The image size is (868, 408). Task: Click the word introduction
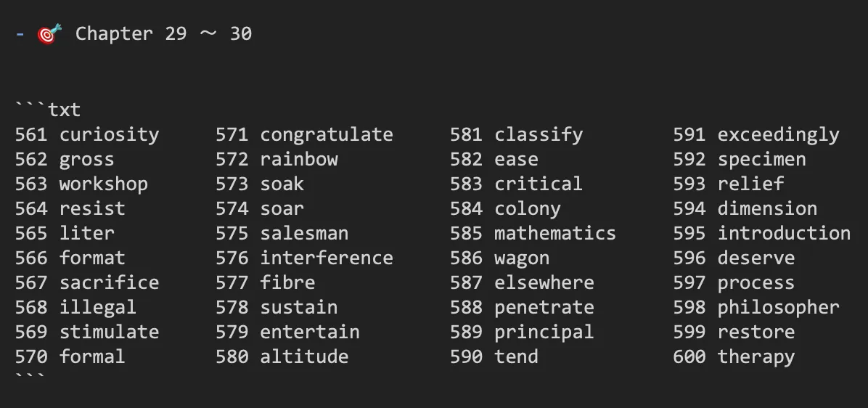784,233
